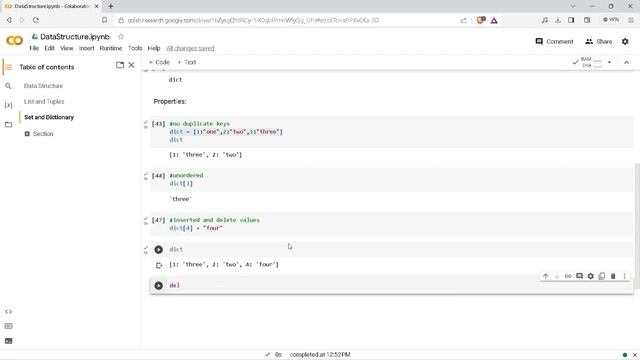
Task: Open the Variables {x} panel
Action: 8,105
